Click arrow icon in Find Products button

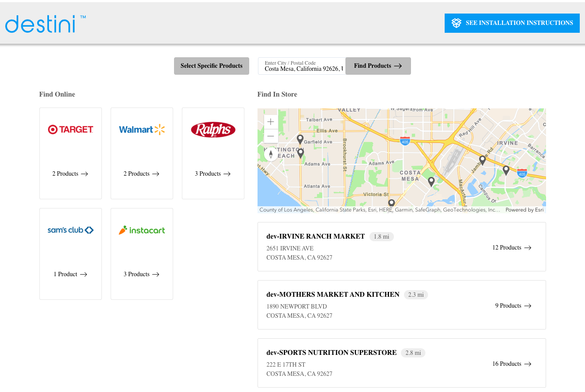tap(398, 66)
